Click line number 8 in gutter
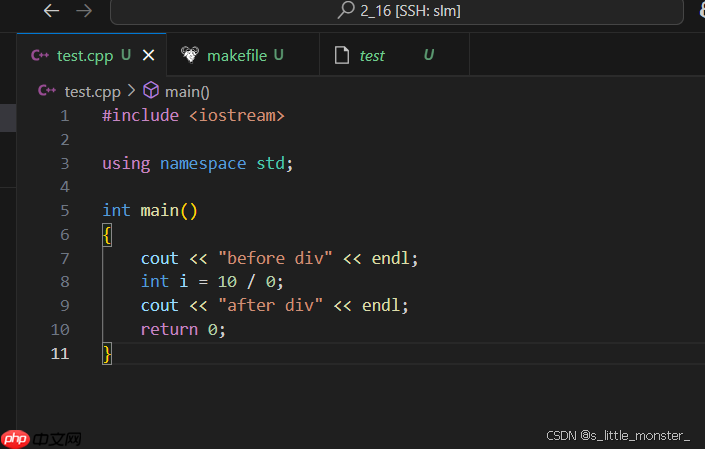This screenshot has height=449, width=705. click(65, 282)
